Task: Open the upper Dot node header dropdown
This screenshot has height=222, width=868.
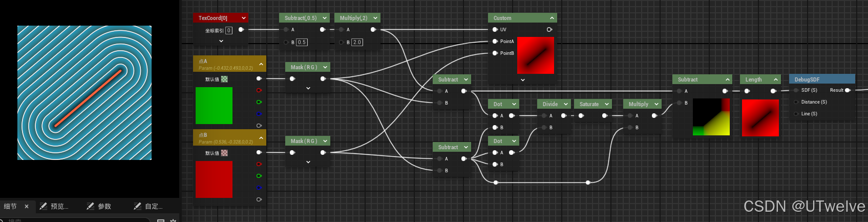Action: [x=514, y=104]
